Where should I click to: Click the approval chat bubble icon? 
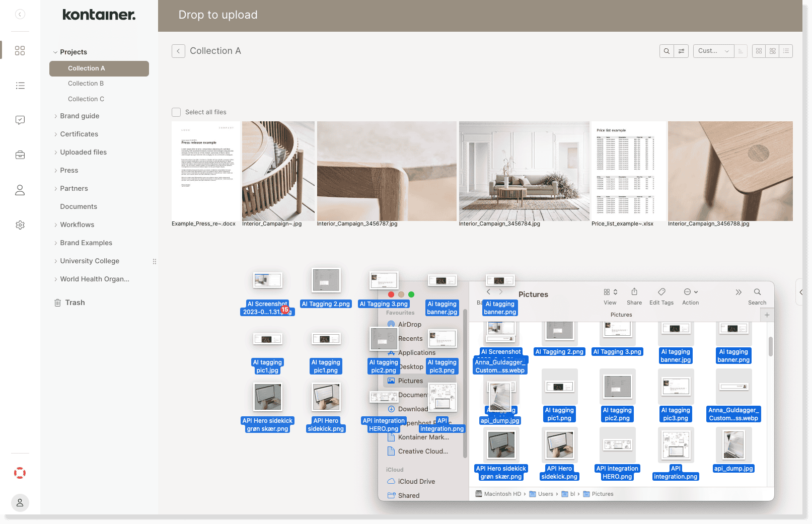click(x=20, y=120)
